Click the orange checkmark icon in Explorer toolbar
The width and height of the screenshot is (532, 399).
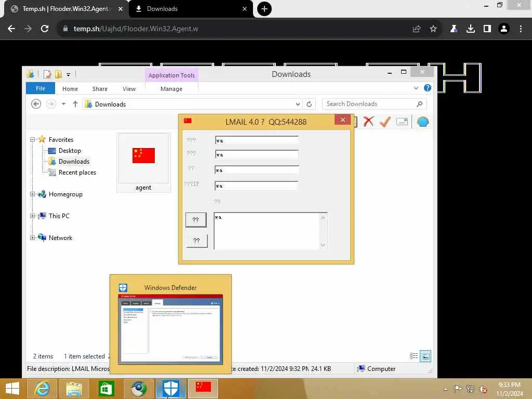[385, 122]
